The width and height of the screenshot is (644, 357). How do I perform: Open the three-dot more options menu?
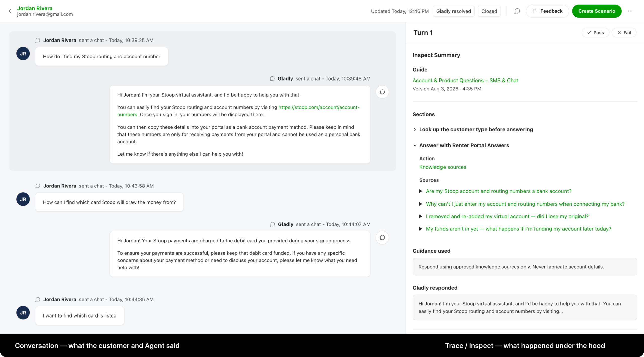click(x=630, y=11)
